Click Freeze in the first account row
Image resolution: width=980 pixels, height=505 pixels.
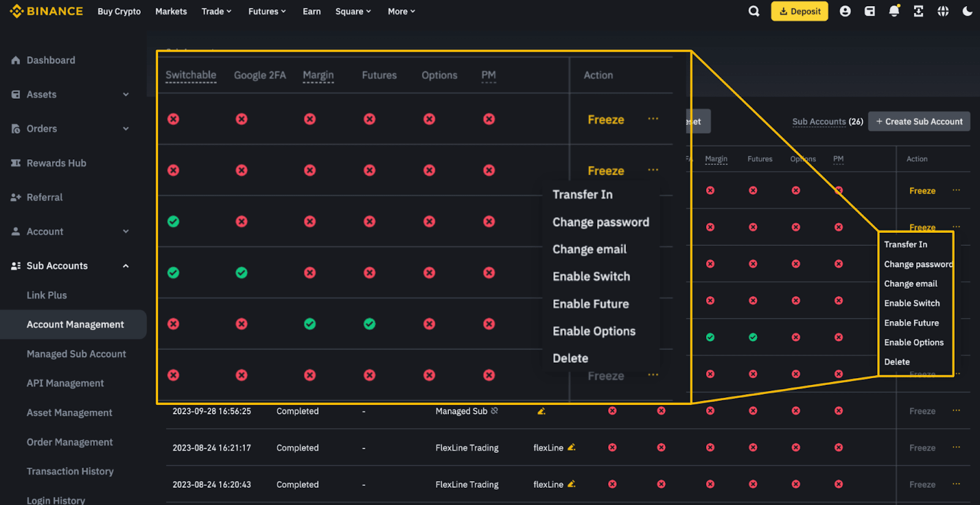point(922,191)
